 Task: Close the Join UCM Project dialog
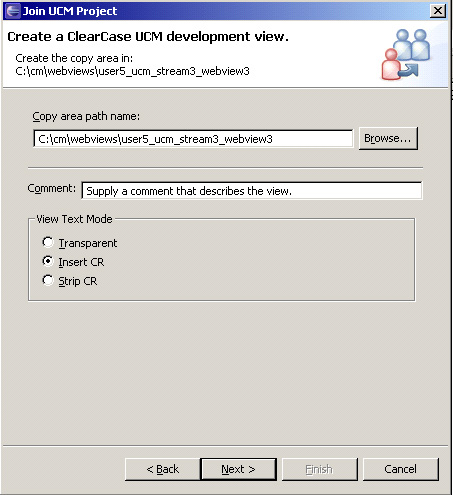coord(438,11)
